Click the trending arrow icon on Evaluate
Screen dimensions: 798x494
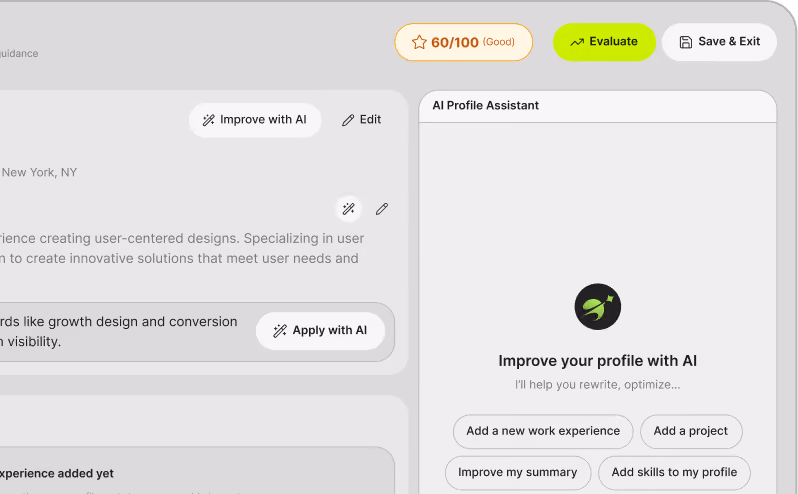(577, 42)
